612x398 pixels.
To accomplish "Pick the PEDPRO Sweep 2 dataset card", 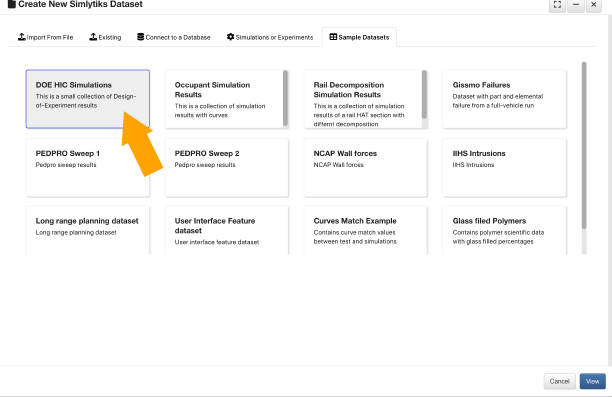I will [227, 168].
